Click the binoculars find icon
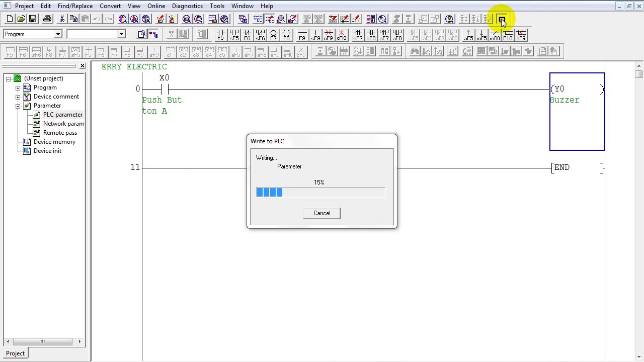The height and width of the screenshot is (362, 644). click(415, 51)
